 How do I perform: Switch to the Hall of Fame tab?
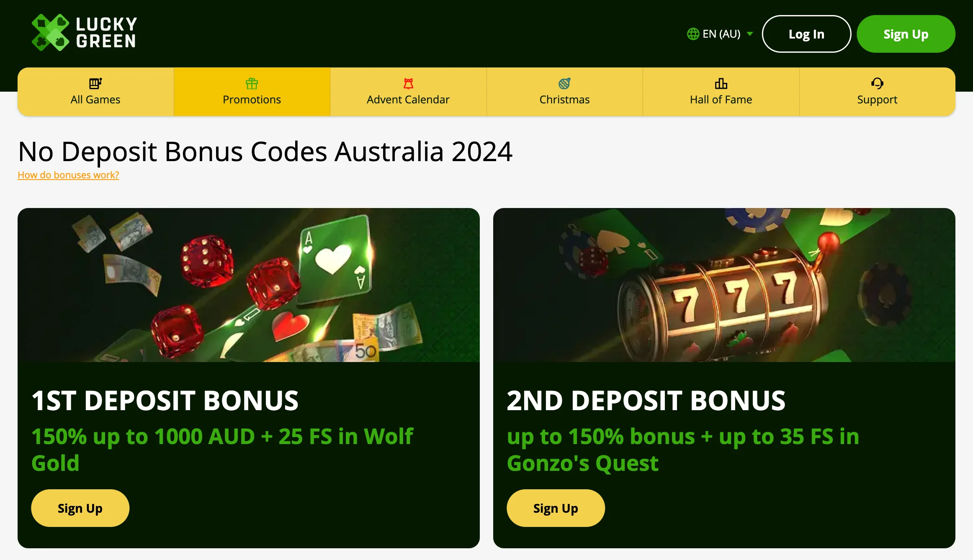[x=721, y=92]
